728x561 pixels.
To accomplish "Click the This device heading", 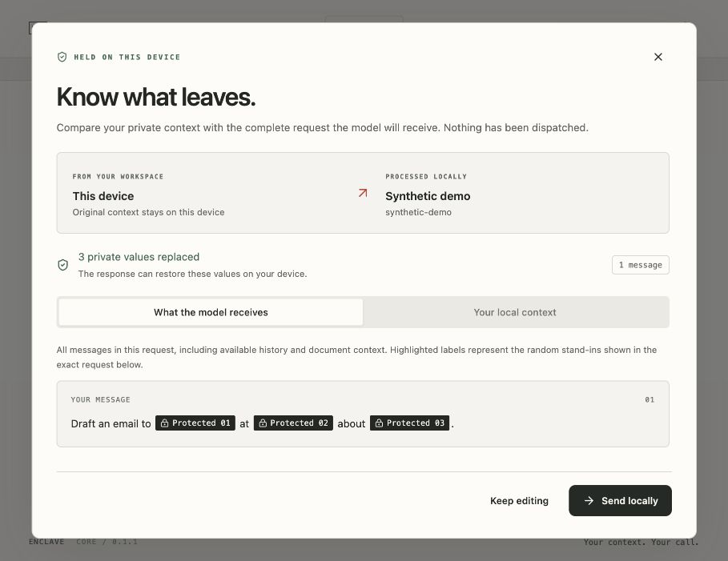I will click(x=103, y=196).
